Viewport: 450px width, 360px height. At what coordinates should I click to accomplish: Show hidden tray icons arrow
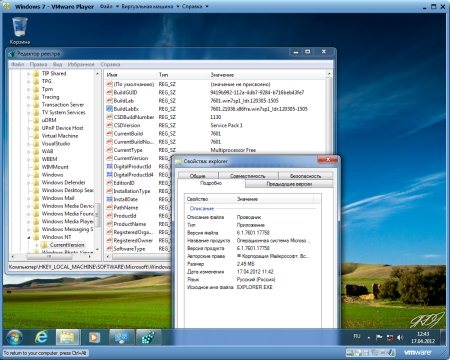point(369,337)
